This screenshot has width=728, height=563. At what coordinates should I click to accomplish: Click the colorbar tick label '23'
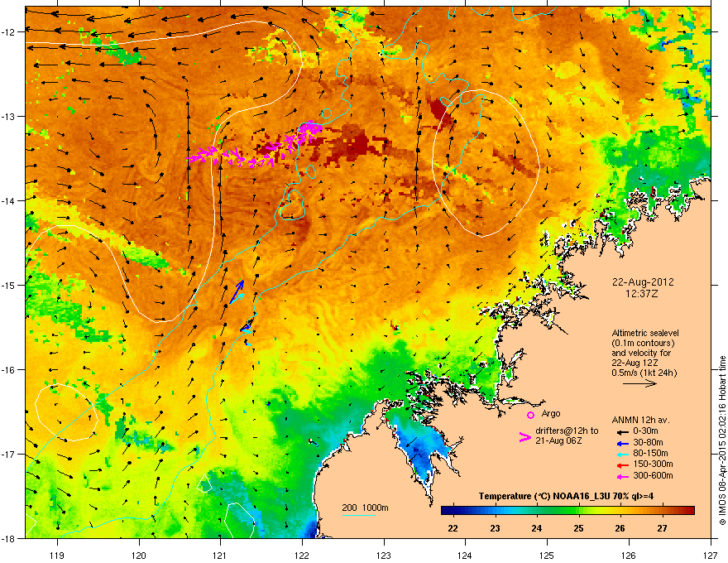click(495, 528)
